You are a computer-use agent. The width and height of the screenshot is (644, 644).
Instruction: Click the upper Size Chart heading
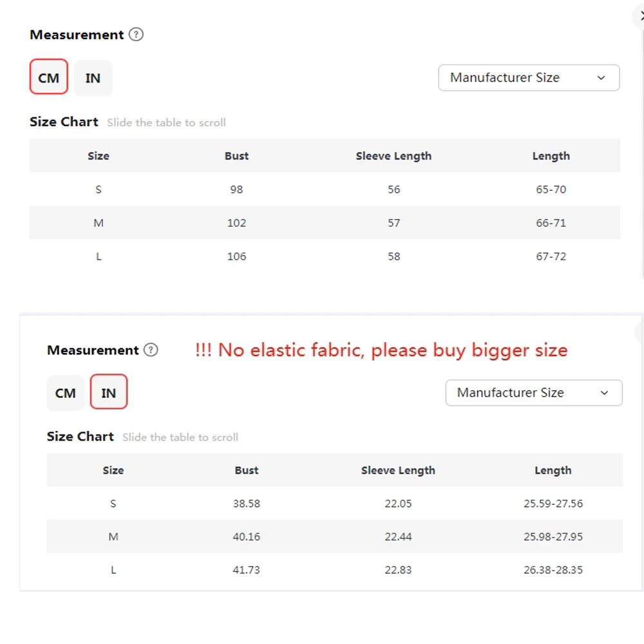click(64, 122)
